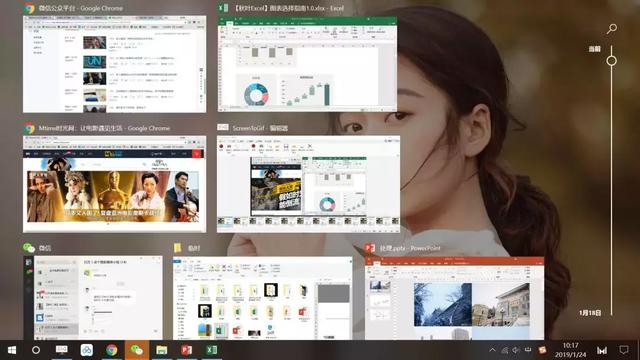The width and height of the screenshot is (640, 360).
Task: Select the PowerPoint pptx window thumbnail
Action: (454, 298)
